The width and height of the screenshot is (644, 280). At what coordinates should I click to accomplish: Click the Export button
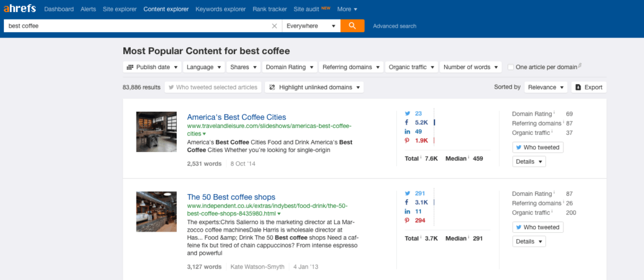point(589,87)
